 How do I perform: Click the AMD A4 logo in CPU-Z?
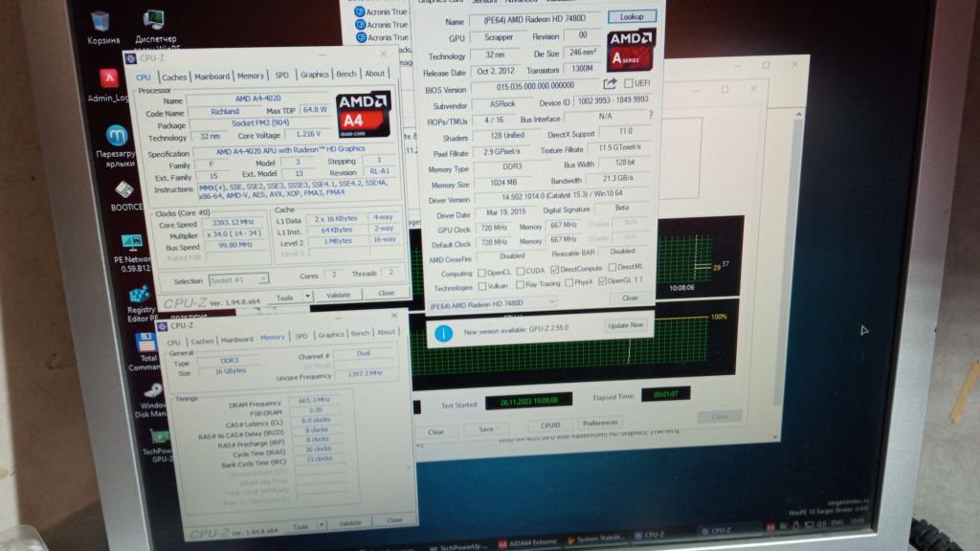tap(363, 115)
